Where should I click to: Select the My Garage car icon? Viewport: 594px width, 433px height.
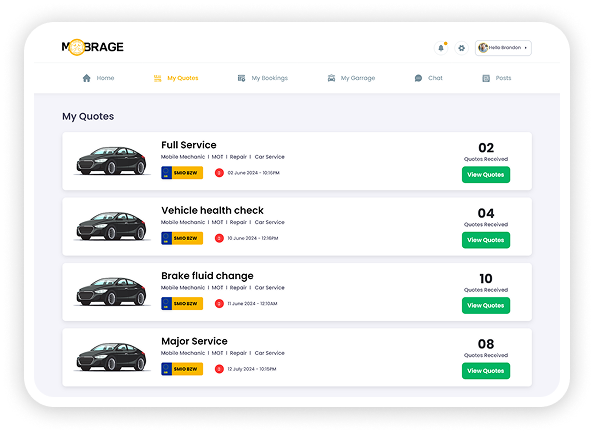click(331, 78)
